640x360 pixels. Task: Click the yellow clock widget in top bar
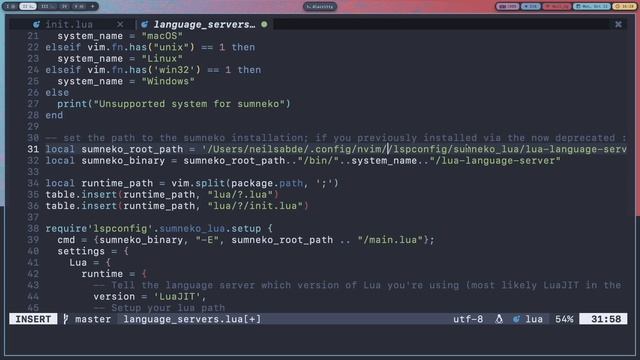624,7
